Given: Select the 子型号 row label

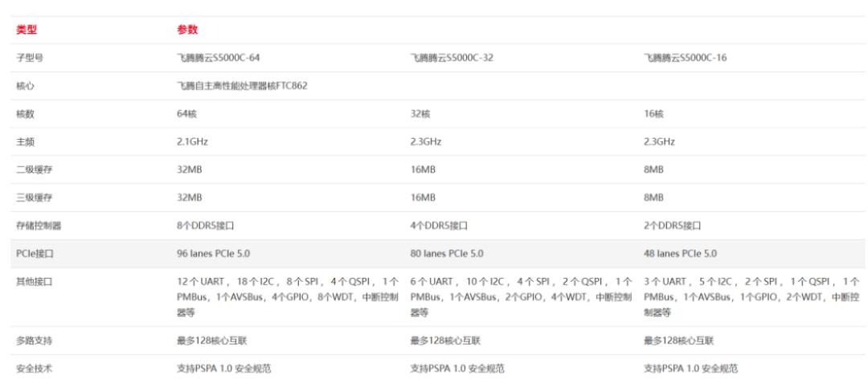Looking at the screenshot, I should (x=30, y=58).
